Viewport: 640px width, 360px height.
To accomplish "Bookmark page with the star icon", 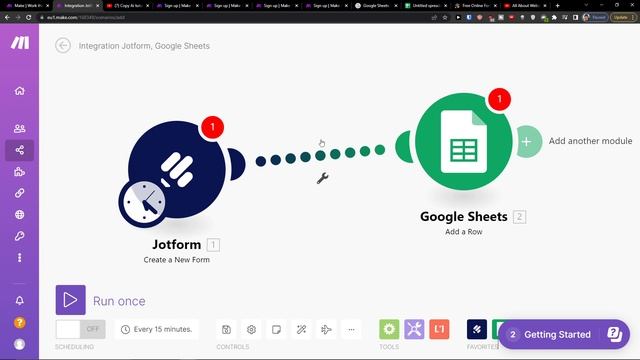I will pos(445,18).
